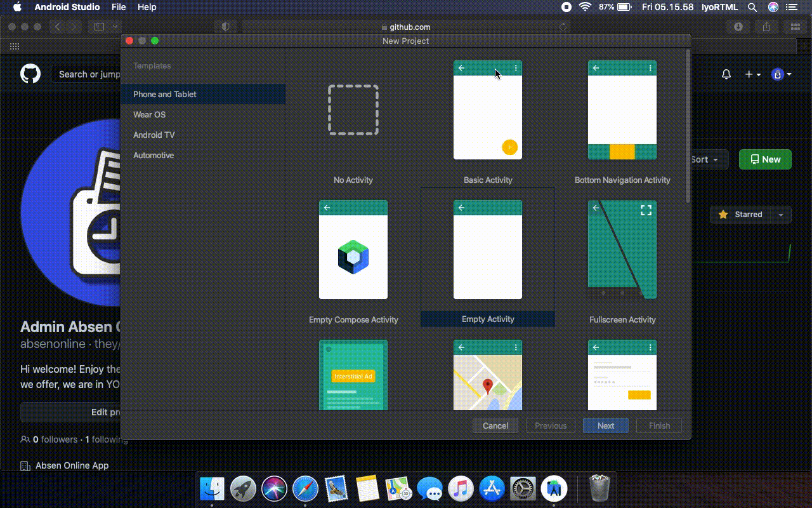Image resolution: width=812 pixels, height=508 pixels.
Task: Choose the Login activity template thumbnail
Action: (622, 375)
